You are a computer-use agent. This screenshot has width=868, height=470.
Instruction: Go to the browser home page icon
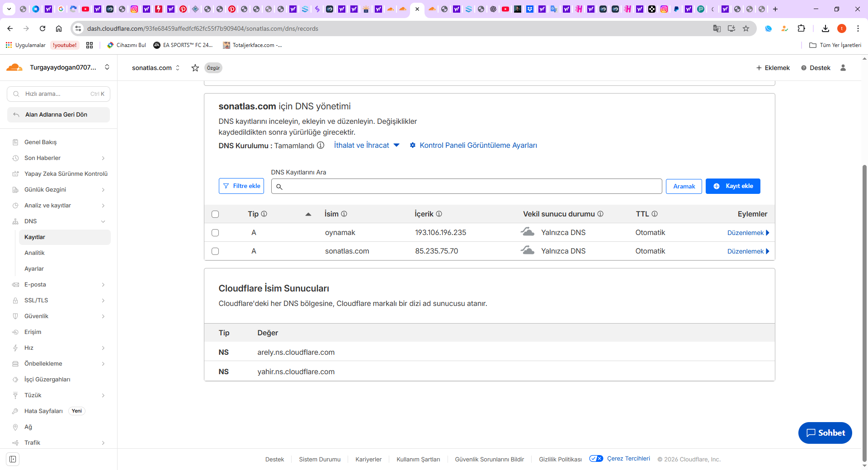click(59, 28)
